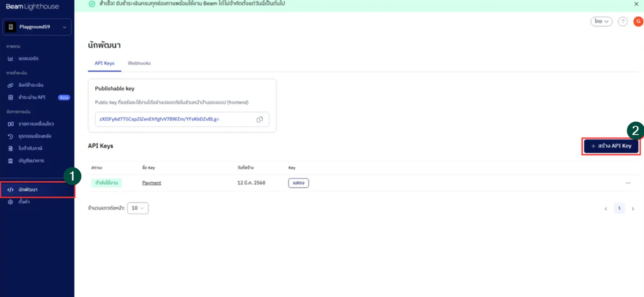Click the transactions money icon in sidebar
This screenshot has width=644, height=297.
pyautogui.click(x=10, y=124)
